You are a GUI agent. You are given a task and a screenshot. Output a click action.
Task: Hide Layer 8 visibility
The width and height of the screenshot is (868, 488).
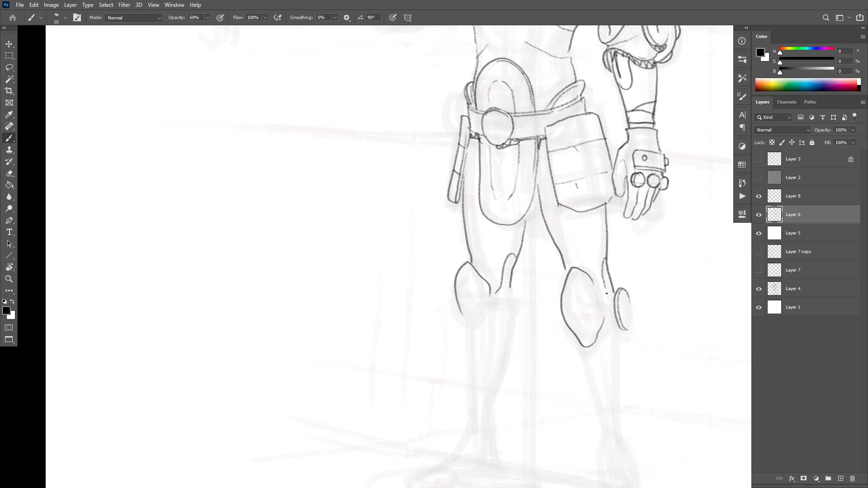click(759, 196)
